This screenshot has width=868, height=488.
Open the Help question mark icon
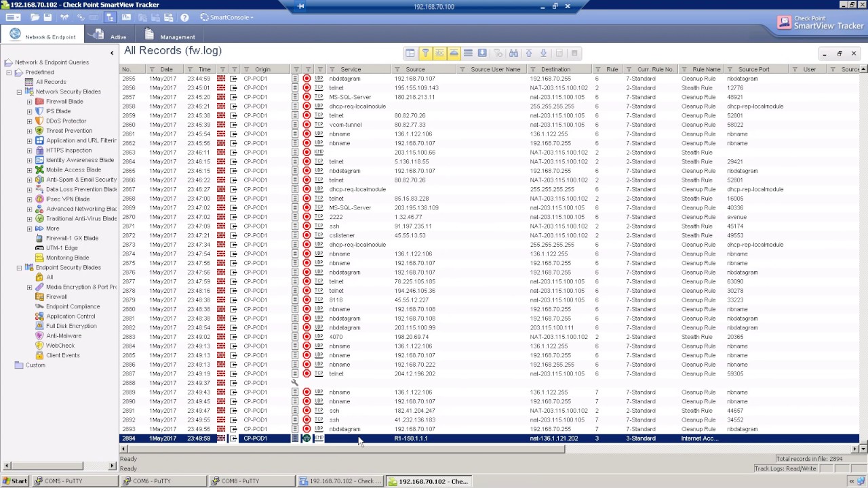[x=184, y=17]
